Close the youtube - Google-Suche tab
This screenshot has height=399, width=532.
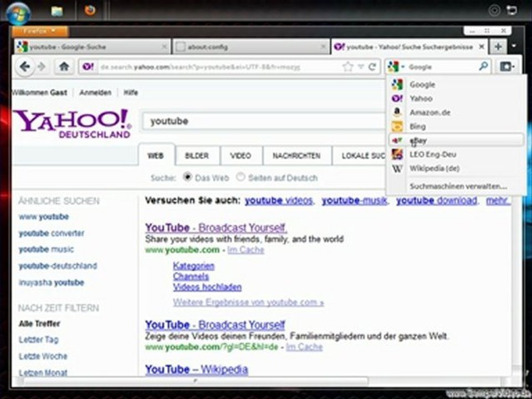[164, 47]
